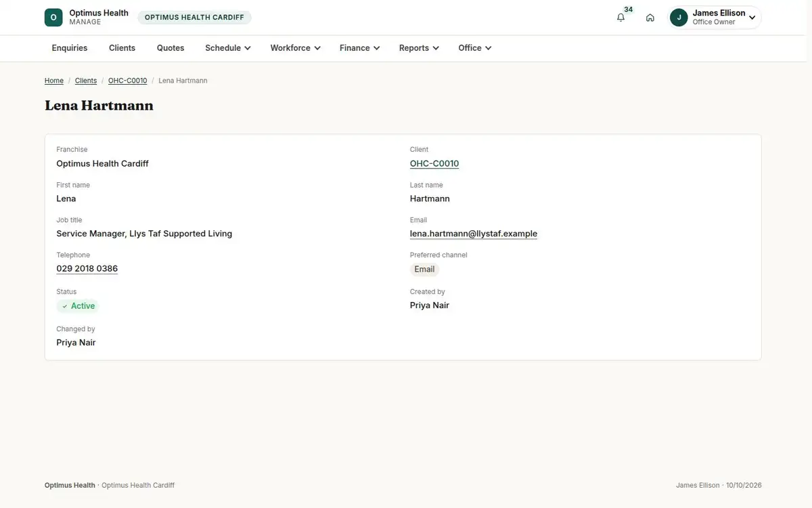Open the notifications bell
Viewport: 812px width, 508px height.
coord(621,18)
